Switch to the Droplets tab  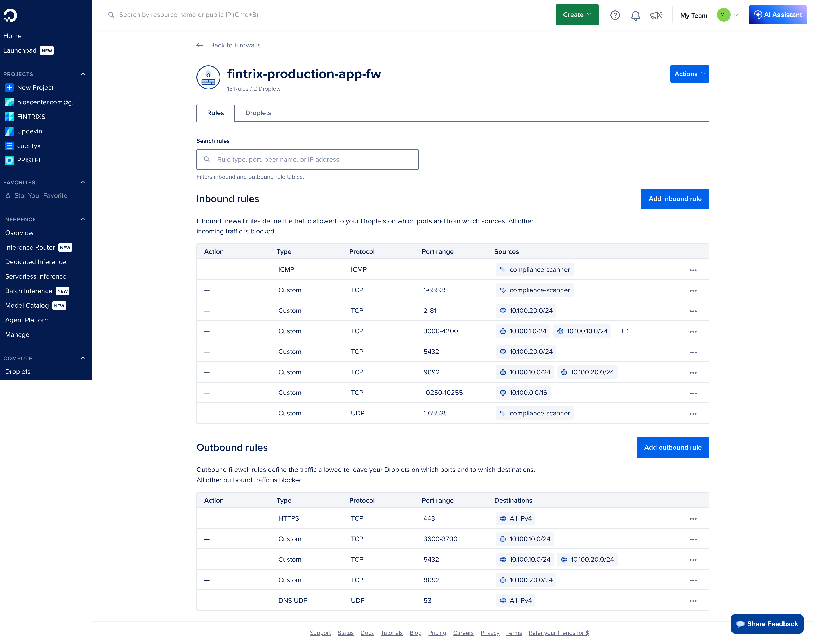(x=258, y=113)
